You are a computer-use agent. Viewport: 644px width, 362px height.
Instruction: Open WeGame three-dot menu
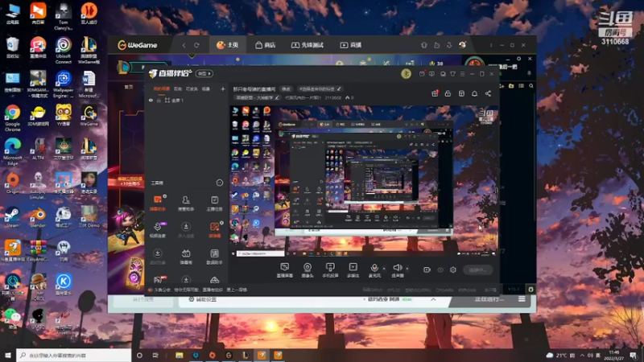click(x=491, y=45)
